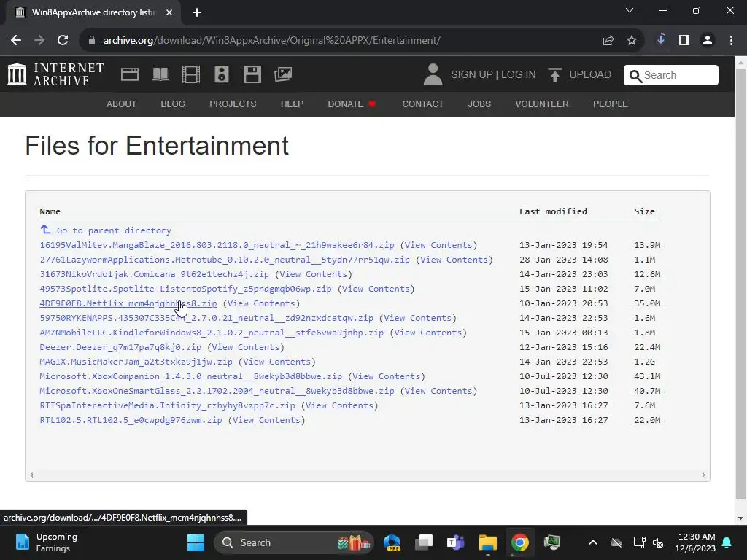Image resolution: width=747 pixels, height=560 pixels.
Task: Open Microsoft Teams from taskbar
Action: pyautogui.click(x=455, y=542)
